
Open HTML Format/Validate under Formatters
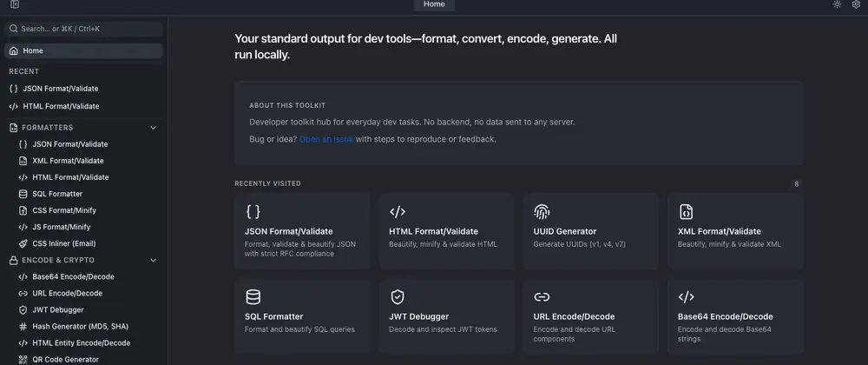tap(88, 177)
